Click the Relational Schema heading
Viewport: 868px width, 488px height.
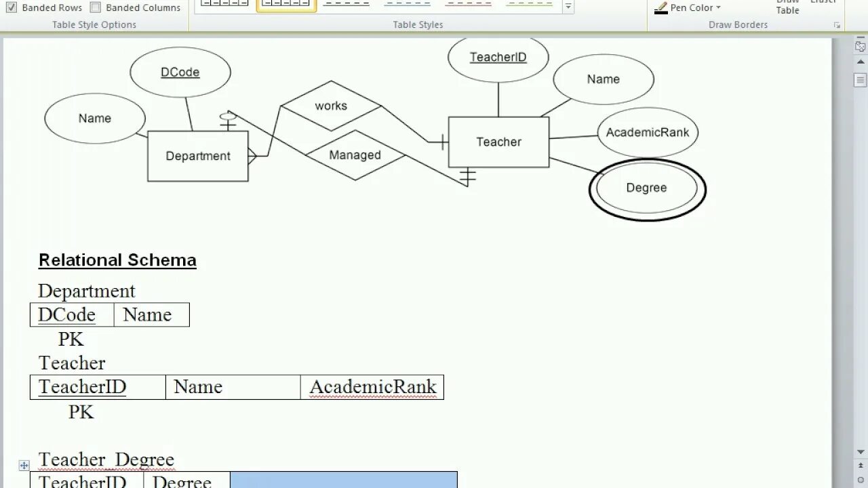(117, 260)
